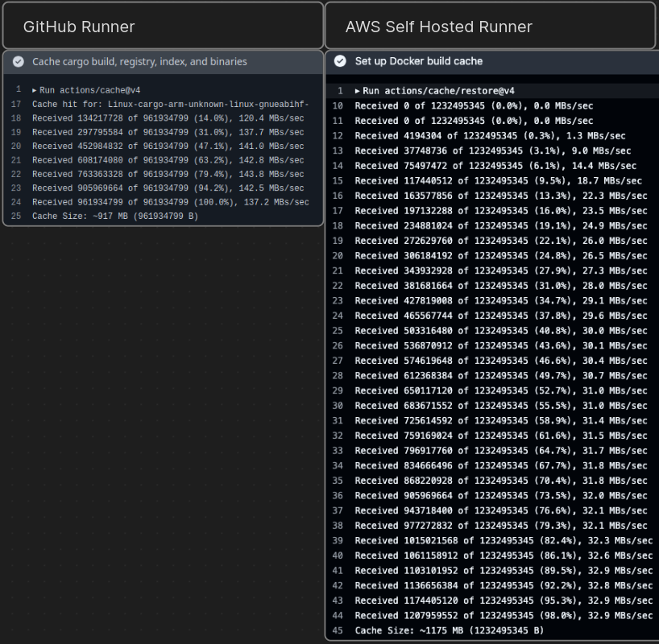Select the line Received 759169024 at 31.5 MBs/sec

coord(501,436)
